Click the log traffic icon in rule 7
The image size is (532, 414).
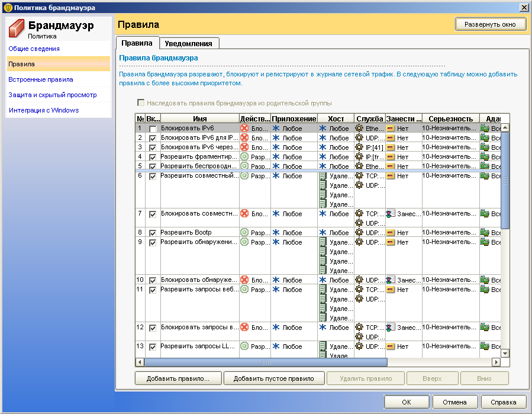click(391, 214)
